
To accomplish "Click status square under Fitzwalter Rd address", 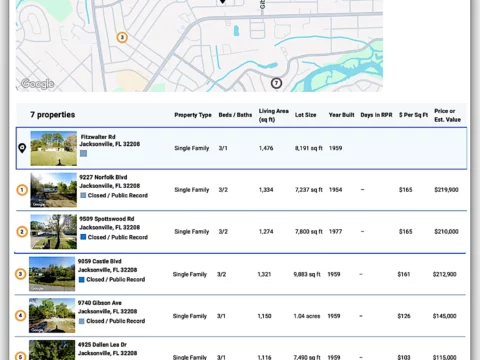I will (x=83, y=153).
